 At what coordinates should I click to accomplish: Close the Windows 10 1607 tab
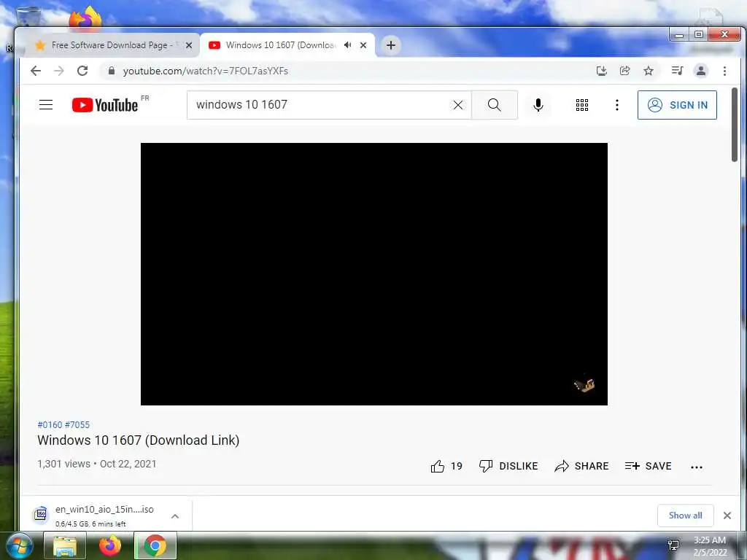pos(363,45)
